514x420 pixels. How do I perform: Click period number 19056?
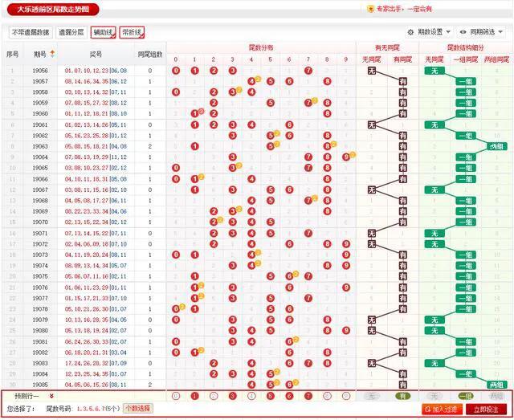(x=40, y=71)
